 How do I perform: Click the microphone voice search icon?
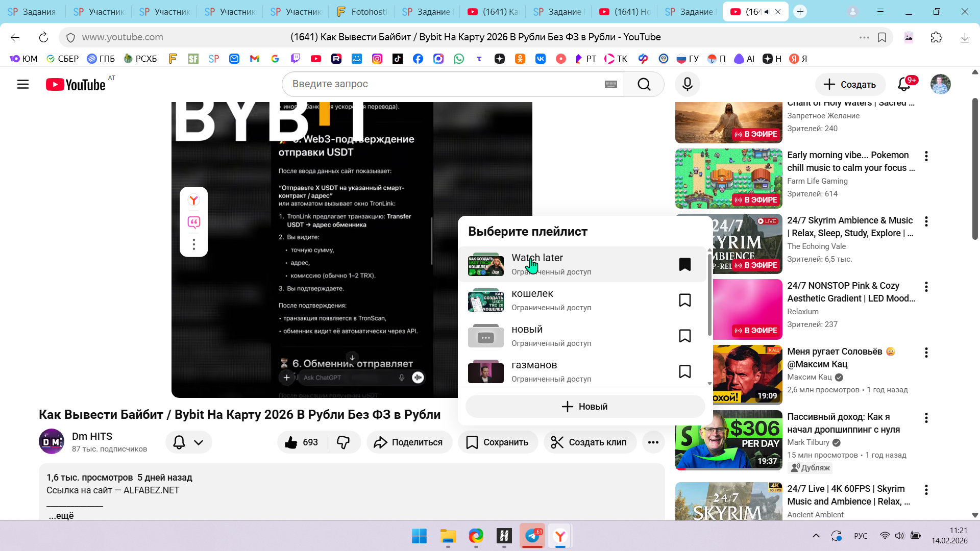[x=687, y=84]
